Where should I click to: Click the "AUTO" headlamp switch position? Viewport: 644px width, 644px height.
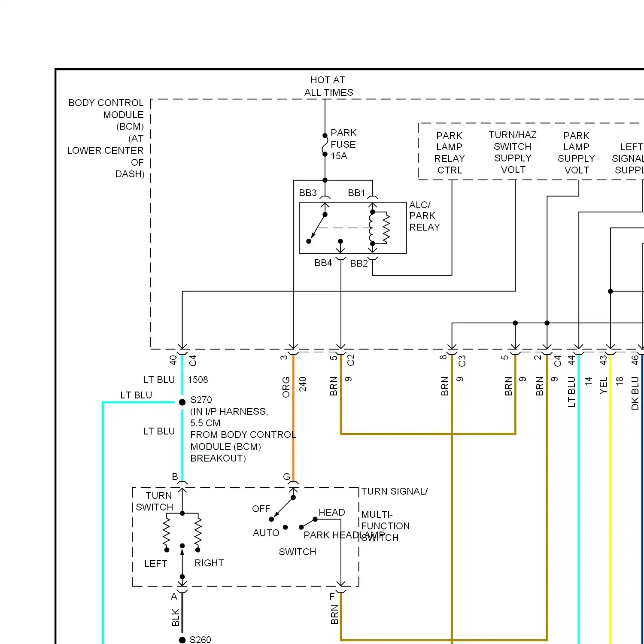(266, 533)
